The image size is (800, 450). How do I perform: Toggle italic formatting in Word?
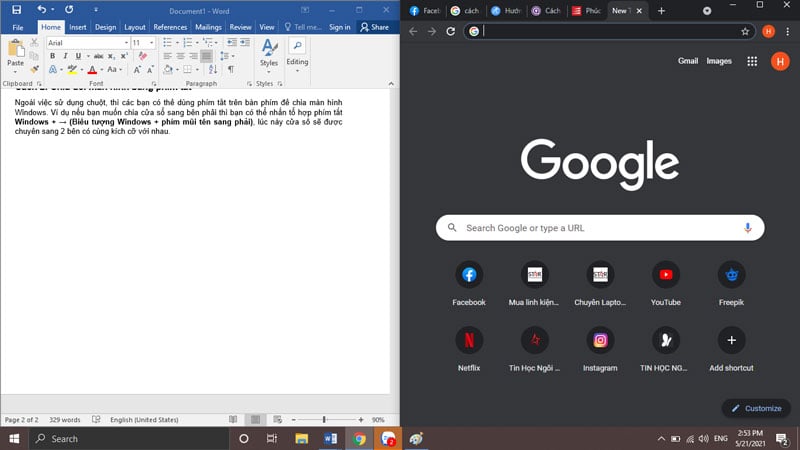point(65,56)
